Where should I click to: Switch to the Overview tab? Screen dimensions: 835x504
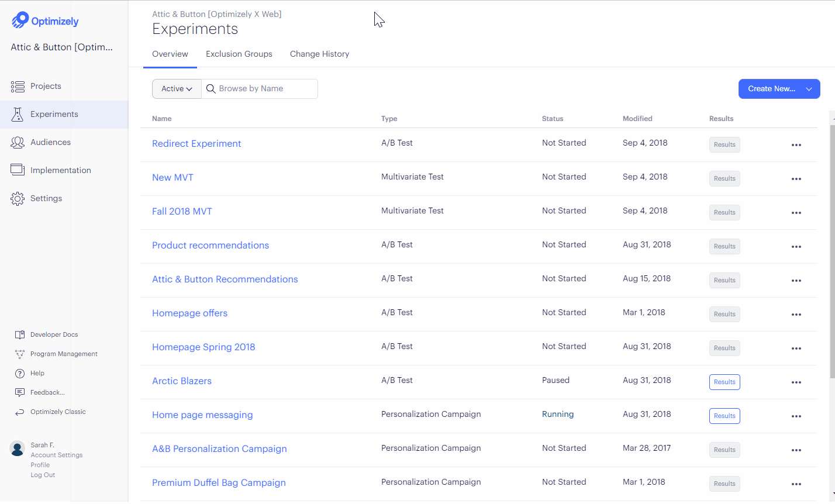(x=170, y=54)
